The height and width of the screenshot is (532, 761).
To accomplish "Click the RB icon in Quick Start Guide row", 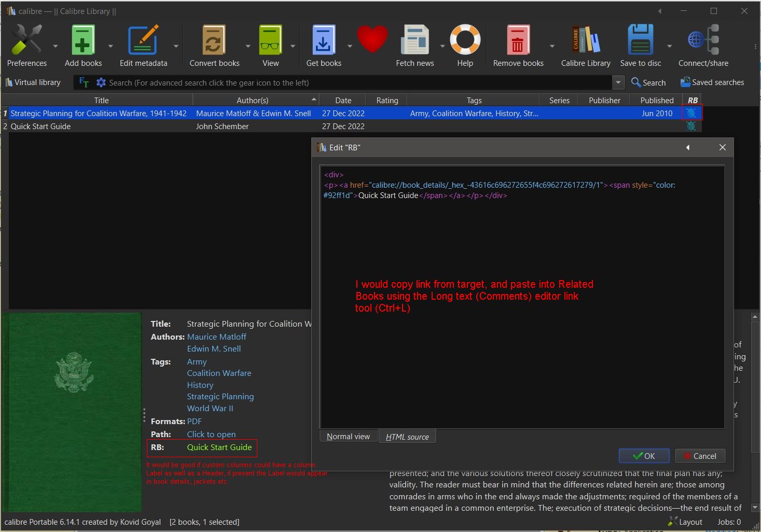I will pos(691,126).
